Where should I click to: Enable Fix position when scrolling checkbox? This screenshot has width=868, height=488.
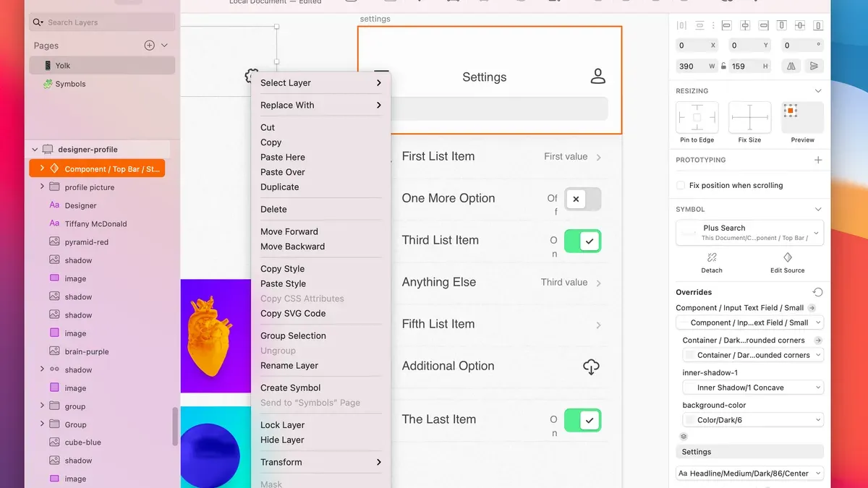(681, 185)
